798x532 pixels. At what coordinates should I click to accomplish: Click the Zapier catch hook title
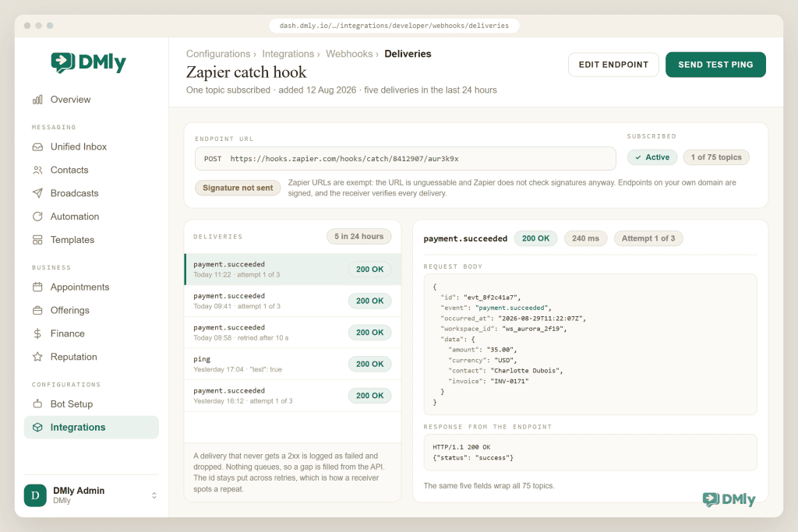tap(246, 72)
